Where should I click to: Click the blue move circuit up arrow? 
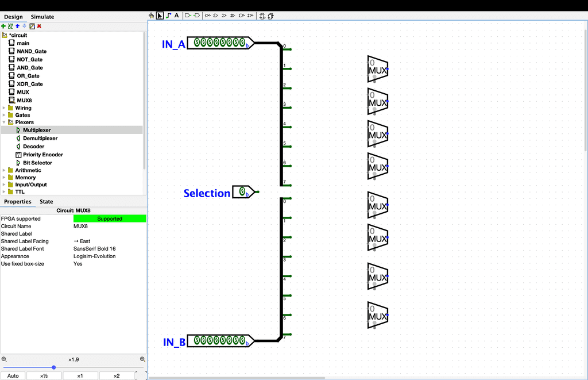point(17,26)
